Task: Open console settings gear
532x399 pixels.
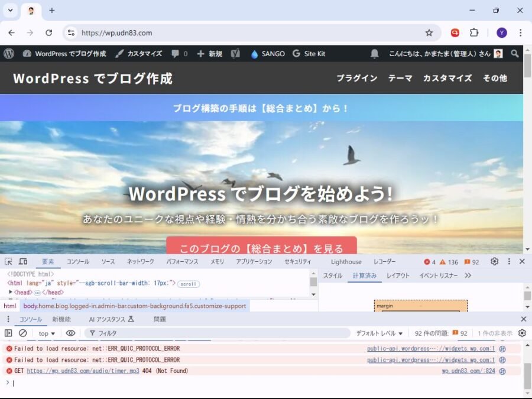Action: 522,333
